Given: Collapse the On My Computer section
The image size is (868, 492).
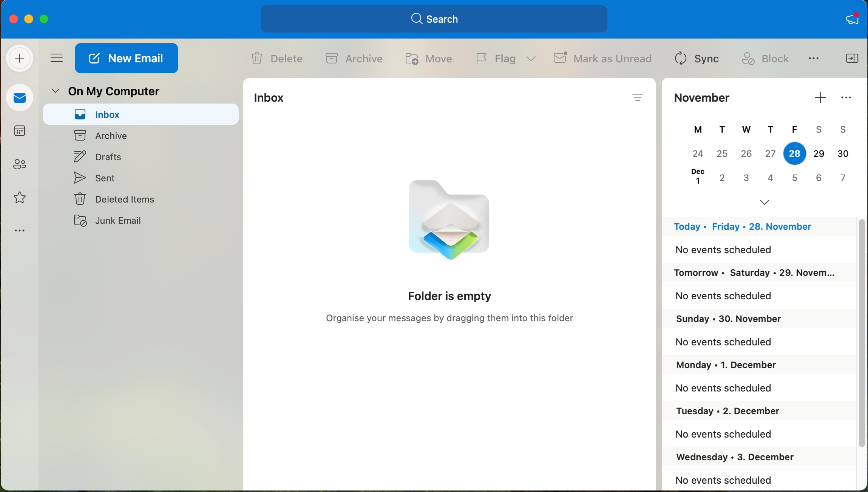Looking at the screenshot, I should [56, 91].
